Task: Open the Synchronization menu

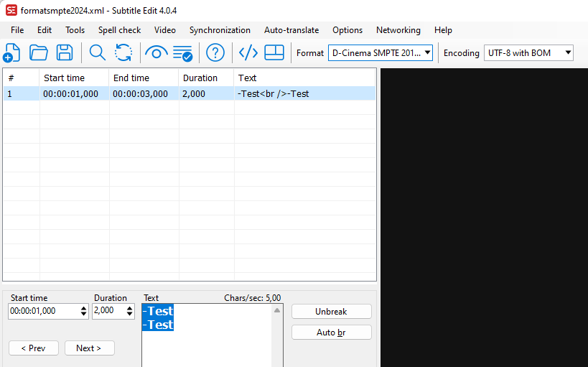Action: click(x=220, y=30)
